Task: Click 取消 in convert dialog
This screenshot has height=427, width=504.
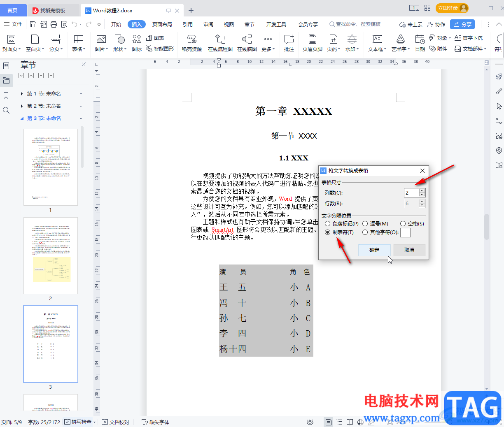Action: (409, 250)
